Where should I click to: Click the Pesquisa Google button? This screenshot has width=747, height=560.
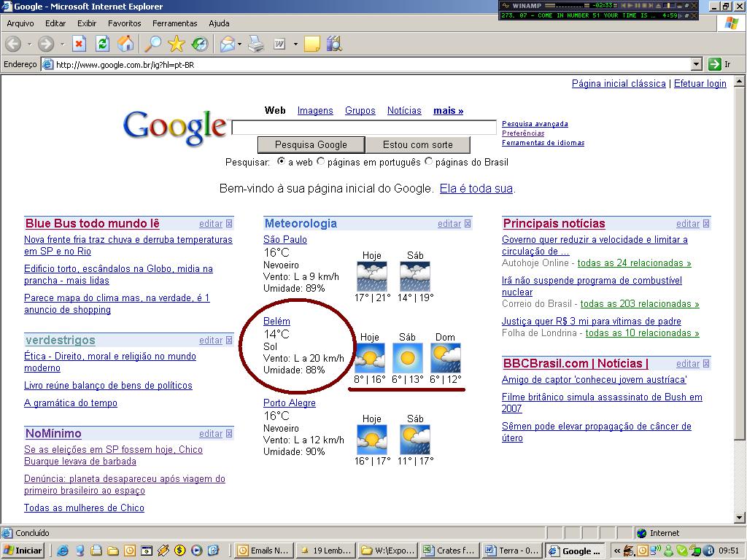(311, 145)
